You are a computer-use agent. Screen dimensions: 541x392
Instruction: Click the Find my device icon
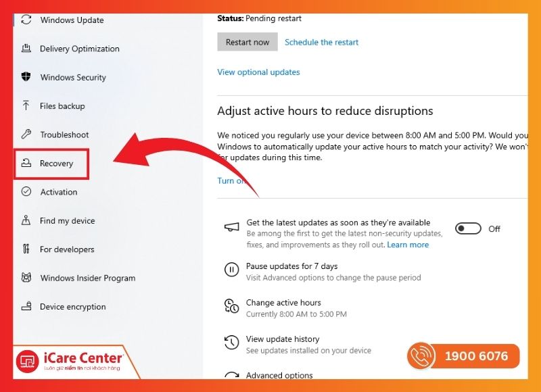click(x=26, y=220)
